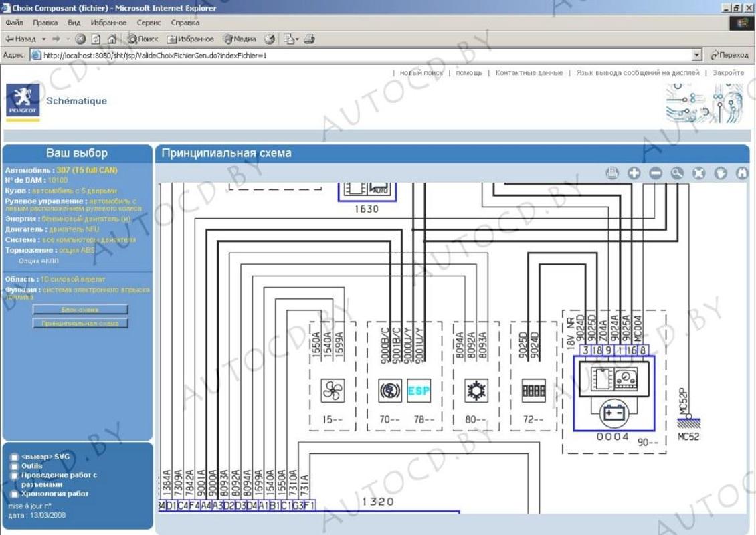Open the Mail icon dropdown arrow
This screenshot has height=535, width=756.
click(x=297, y=39)
